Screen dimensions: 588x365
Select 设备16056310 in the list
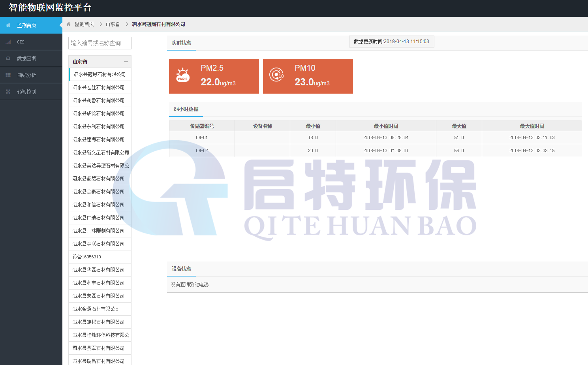click(x=100, y=257)
